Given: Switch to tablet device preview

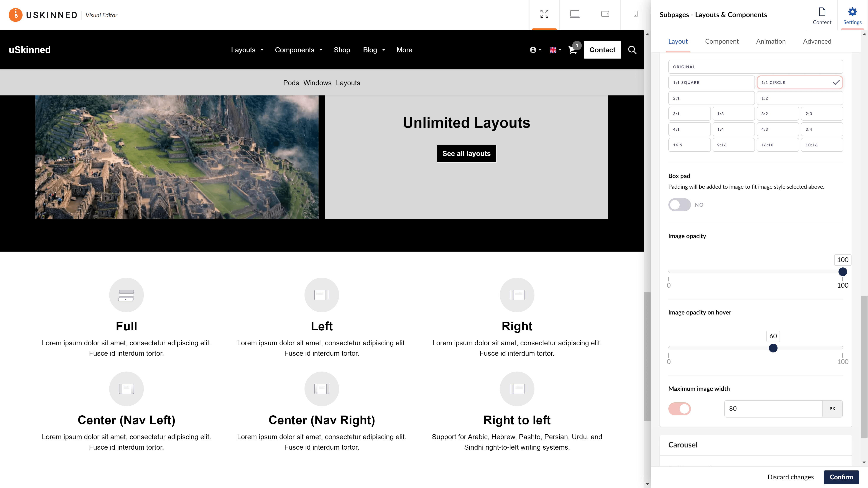Looking at the screenshot, I should [605, 14].
